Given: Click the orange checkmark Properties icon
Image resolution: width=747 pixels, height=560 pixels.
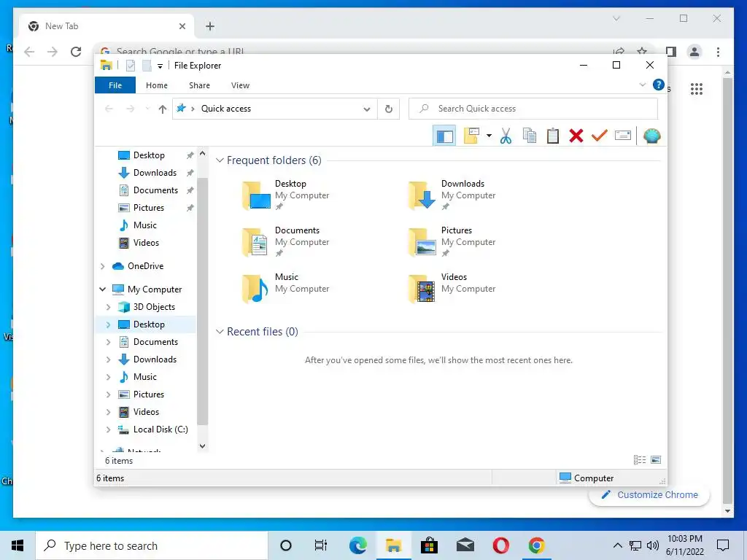Looking at the screenshot, I should click(600, 136).
